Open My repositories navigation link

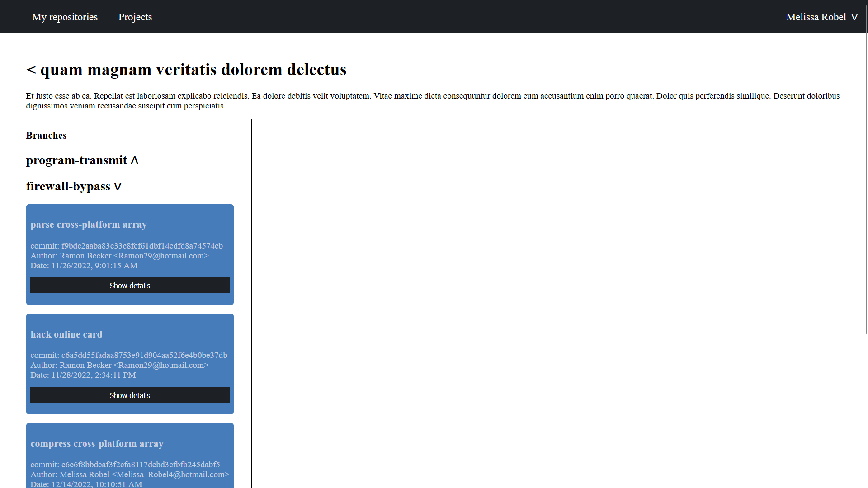(x=65, y=17)
